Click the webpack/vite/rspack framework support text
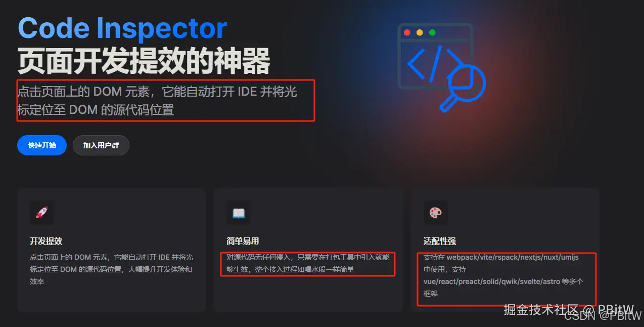The image size is (644, 327). [x=503, y=275]
